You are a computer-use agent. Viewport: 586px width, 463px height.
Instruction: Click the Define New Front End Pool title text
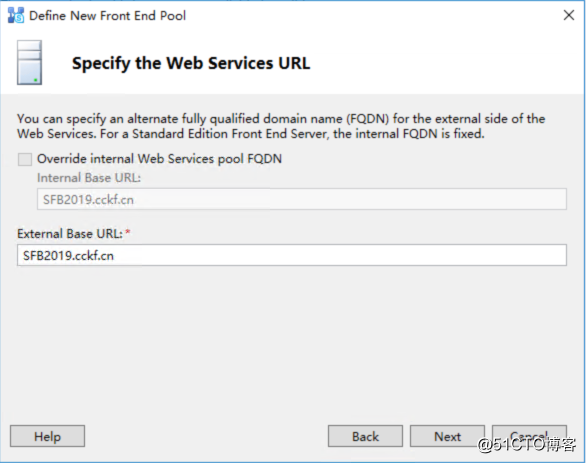pos(107,16)
